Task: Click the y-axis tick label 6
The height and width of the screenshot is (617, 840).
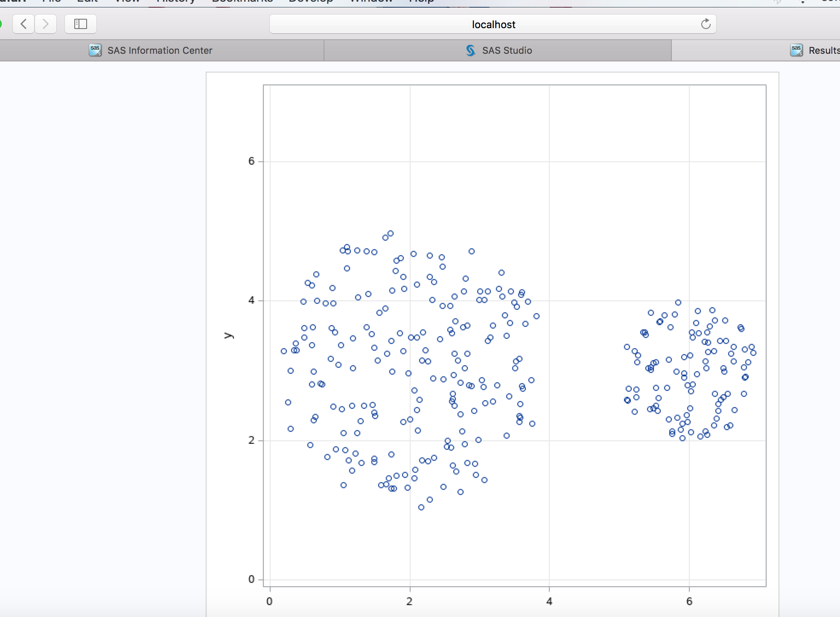Action: coord(251,161)
